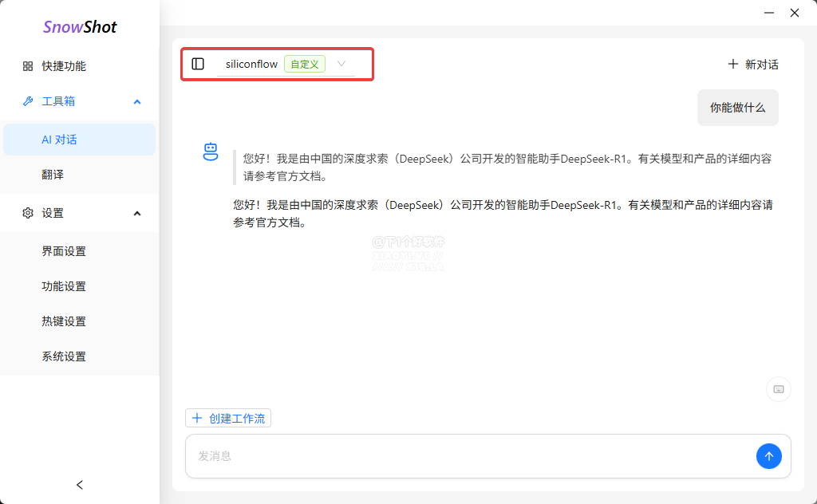Collapse the left sidebar with arrow
Screen dimensions: 817x504
[x=80, y=485]
